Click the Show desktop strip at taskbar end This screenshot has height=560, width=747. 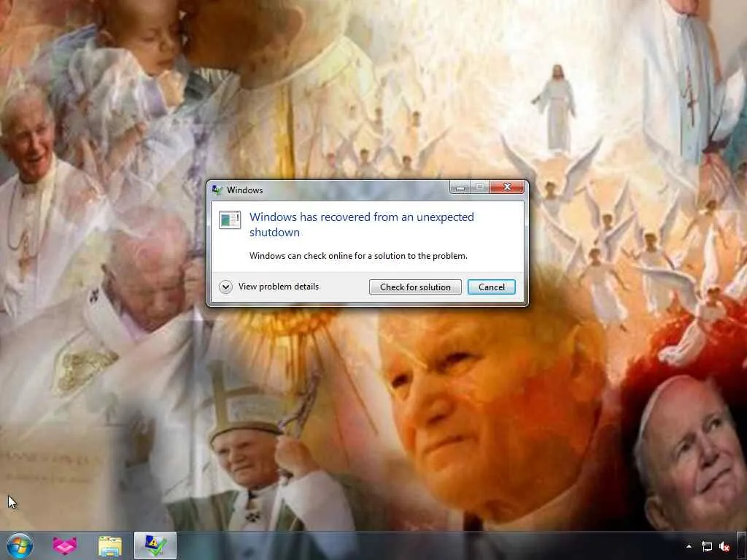coord(742,545)
